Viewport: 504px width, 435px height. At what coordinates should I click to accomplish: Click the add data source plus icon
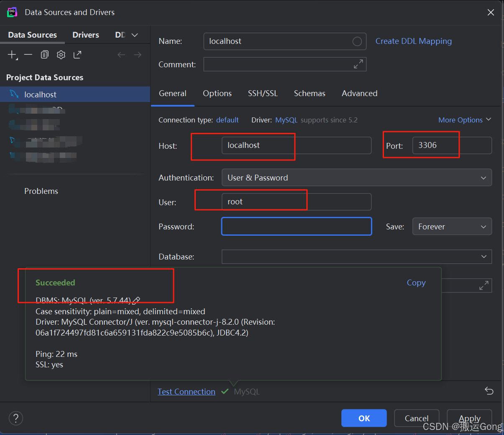[x=12, y=55]
